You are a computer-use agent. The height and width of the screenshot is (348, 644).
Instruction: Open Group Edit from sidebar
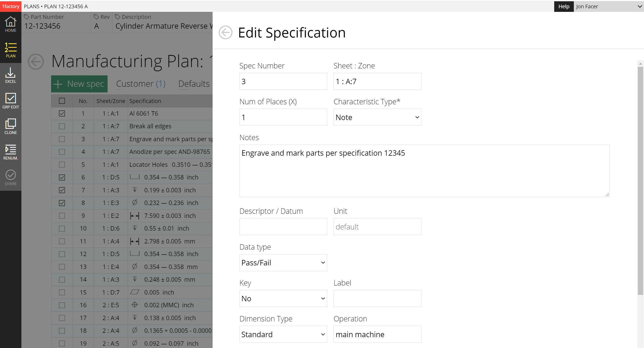(x=11, y=101)
